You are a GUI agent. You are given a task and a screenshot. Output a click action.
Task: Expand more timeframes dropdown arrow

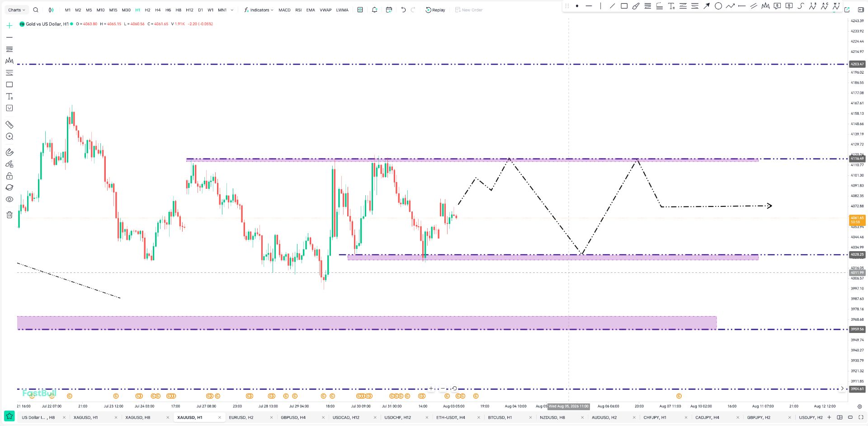[232, 10]
